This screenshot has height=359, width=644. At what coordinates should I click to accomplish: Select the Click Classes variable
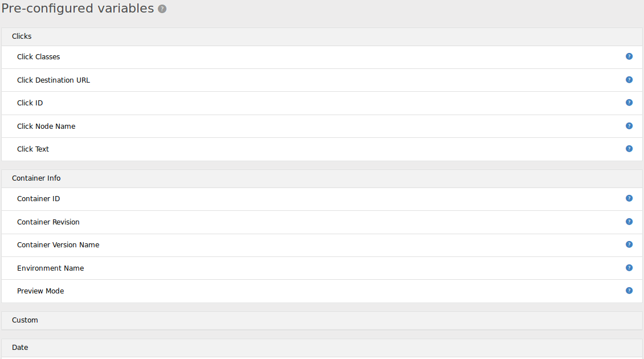[39, 57]
